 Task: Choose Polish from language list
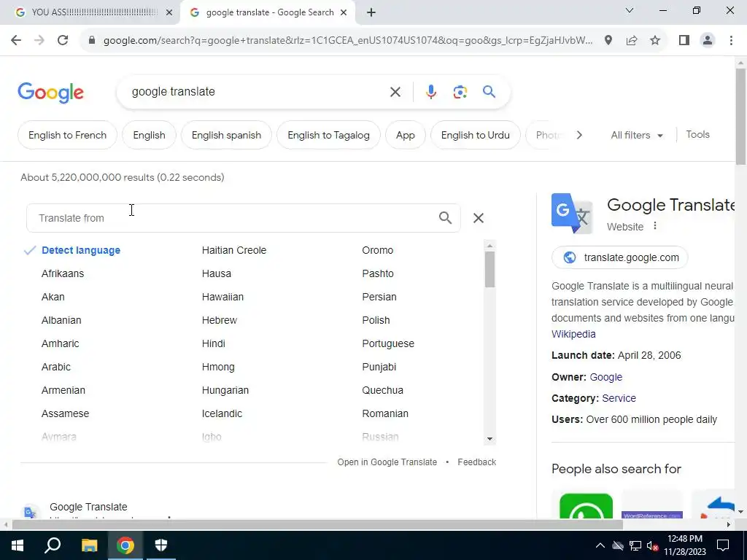(x=376, y=321)
